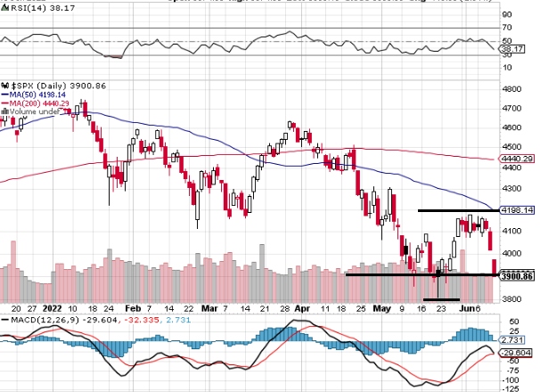Click the 4440.29 MA(200) price tag

[x=516, y=159]
